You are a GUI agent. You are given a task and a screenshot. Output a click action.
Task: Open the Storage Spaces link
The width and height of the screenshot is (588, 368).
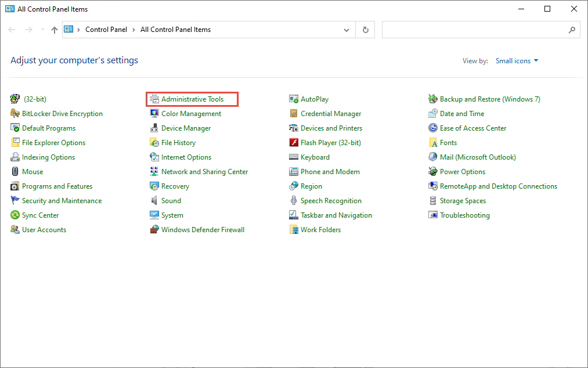coord(463,201)
